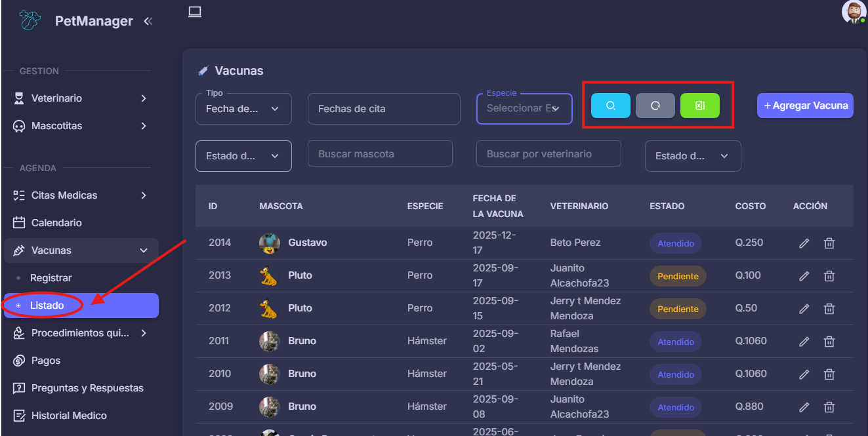Select Registrar under Vacunas
868x436 pixels.
(x=51, y=278)
